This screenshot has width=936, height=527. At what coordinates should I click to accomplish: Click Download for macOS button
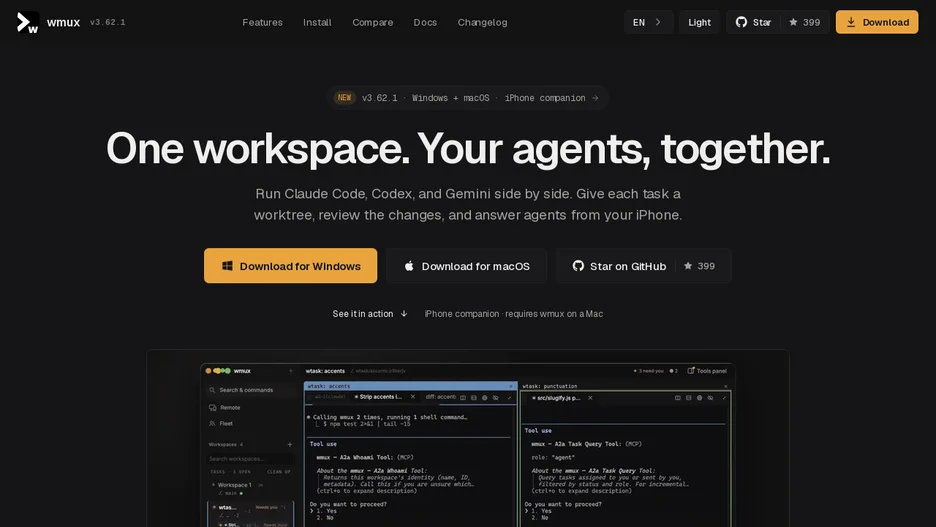pyautogui.click(x=466, y=266)
